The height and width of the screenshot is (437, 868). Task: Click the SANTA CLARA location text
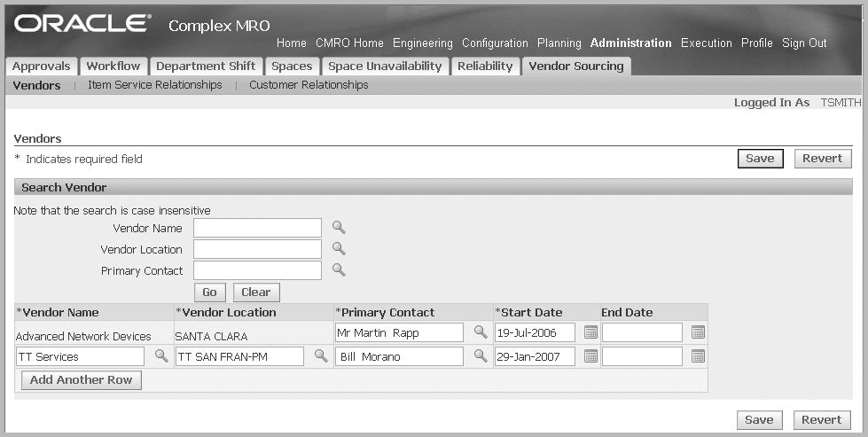[x=212, y=336]
